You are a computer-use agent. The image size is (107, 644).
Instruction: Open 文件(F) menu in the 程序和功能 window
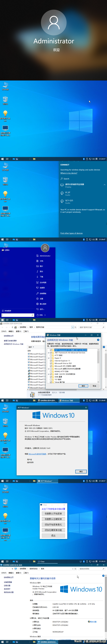[4, 331]
